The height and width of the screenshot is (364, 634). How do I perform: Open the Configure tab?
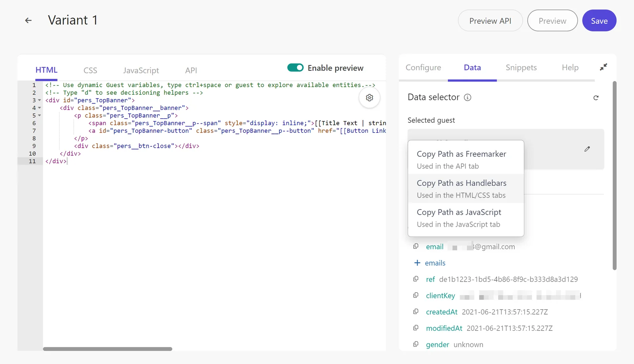point(423,67)
